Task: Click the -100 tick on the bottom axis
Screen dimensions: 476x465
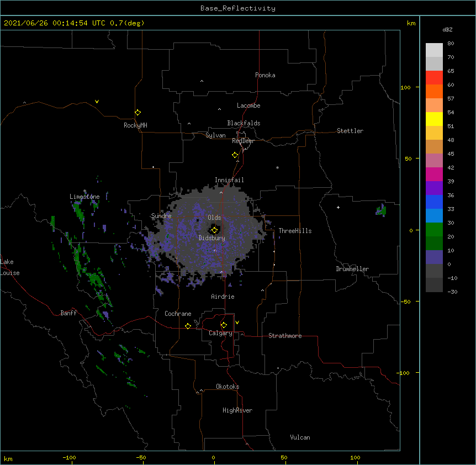Action: pyautogui.click(x=69, y=457)
